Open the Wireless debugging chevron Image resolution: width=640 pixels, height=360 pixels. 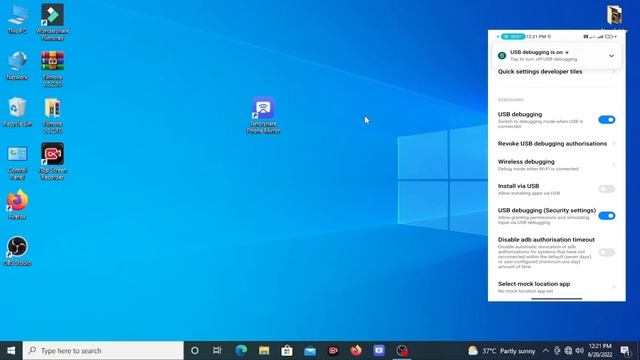click(x=614, y=164)
